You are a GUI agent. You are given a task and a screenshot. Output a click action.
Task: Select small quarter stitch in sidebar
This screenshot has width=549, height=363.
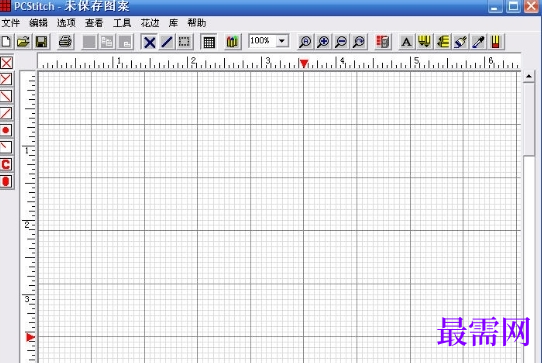point(6,147)
